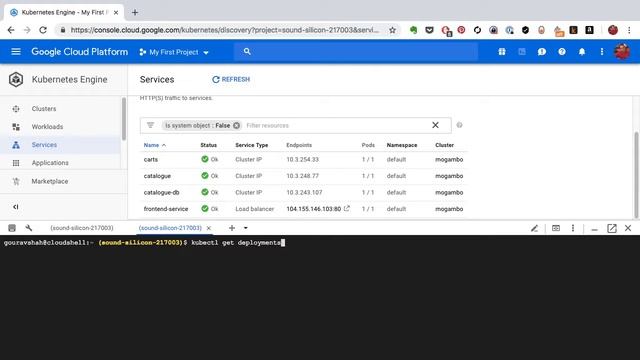The width and height of the screenshot is (640, 360).
Task: Open Chrome's three-dot menu
Action: pos(629,30)
